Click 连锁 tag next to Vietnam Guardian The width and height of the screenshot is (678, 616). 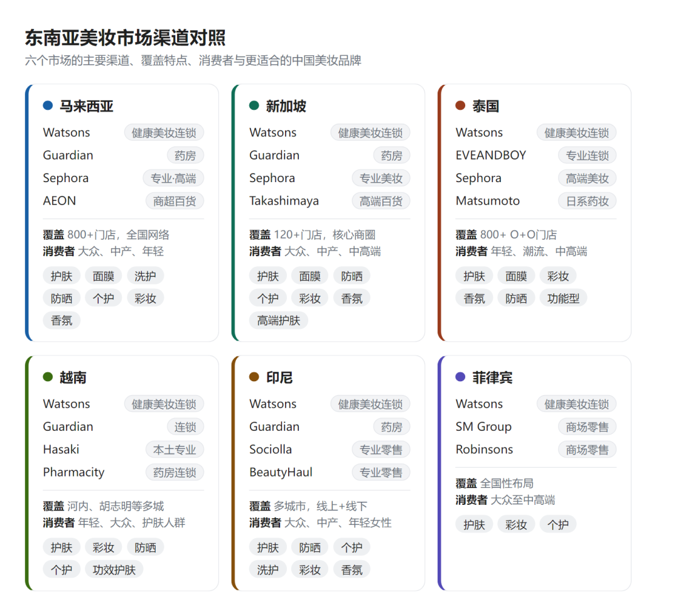[x=185, y=427]
